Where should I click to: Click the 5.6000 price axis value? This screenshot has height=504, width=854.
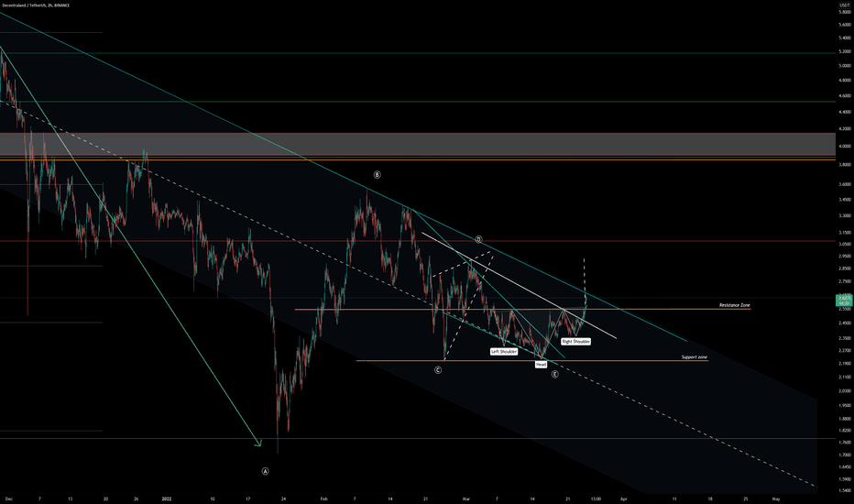[x=845, y=25]
